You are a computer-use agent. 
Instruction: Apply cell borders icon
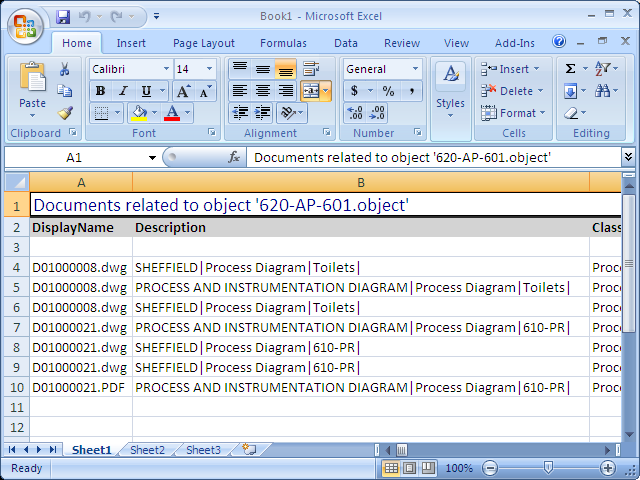pos(101,113)
